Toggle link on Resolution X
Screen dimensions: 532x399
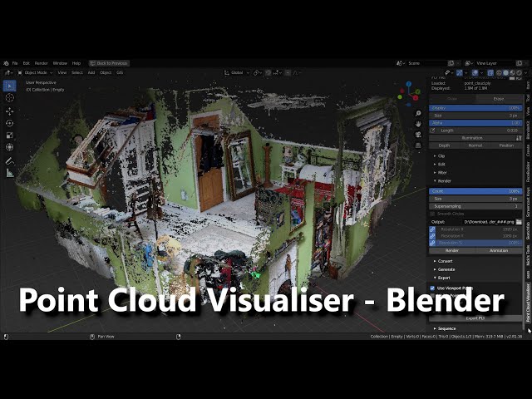pos(432,229)
